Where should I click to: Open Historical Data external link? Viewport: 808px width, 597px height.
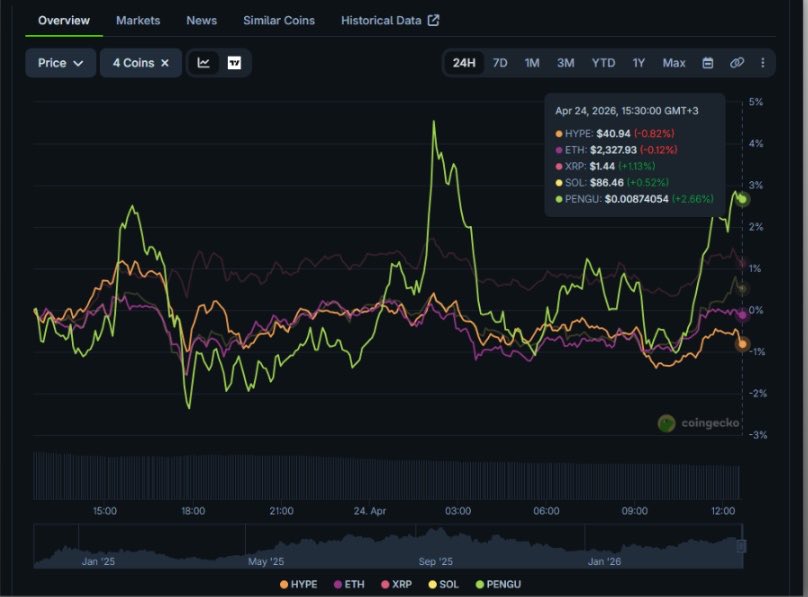click(390, 21)
